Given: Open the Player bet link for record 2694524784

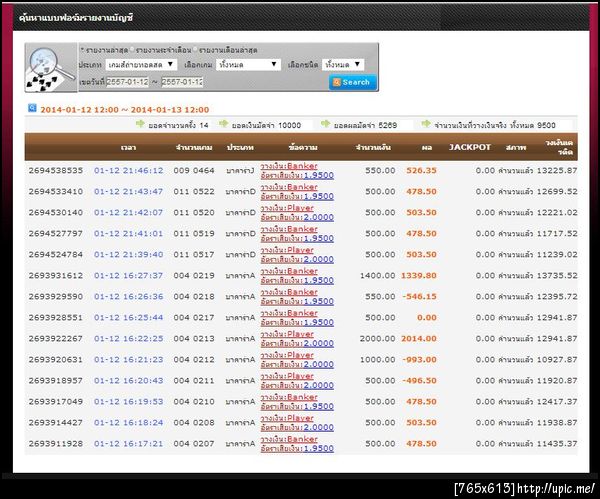Looking at the screenshot, I should (x=287, y=250).
